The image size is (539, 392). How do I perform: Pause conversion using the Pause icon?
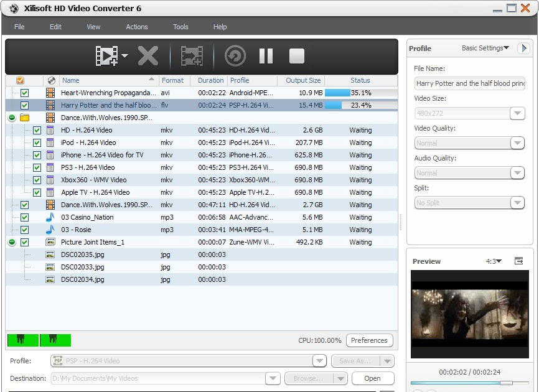click(266, 56)
